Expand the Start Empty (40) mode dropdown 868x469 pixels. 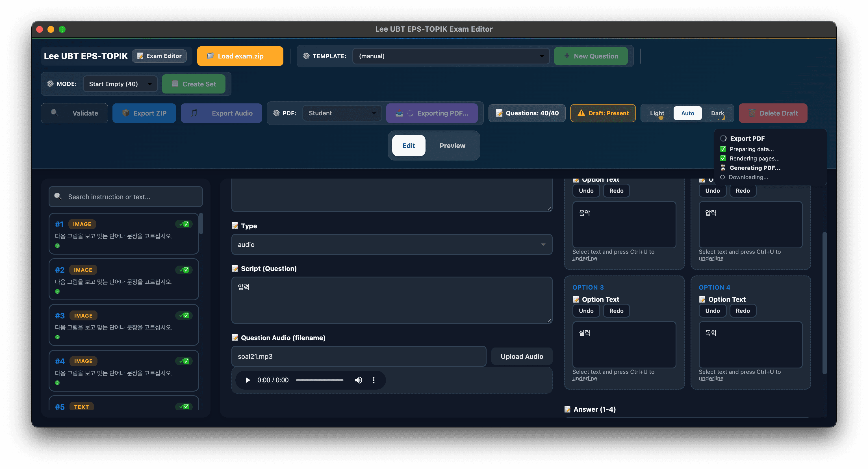tap(120, 84)
